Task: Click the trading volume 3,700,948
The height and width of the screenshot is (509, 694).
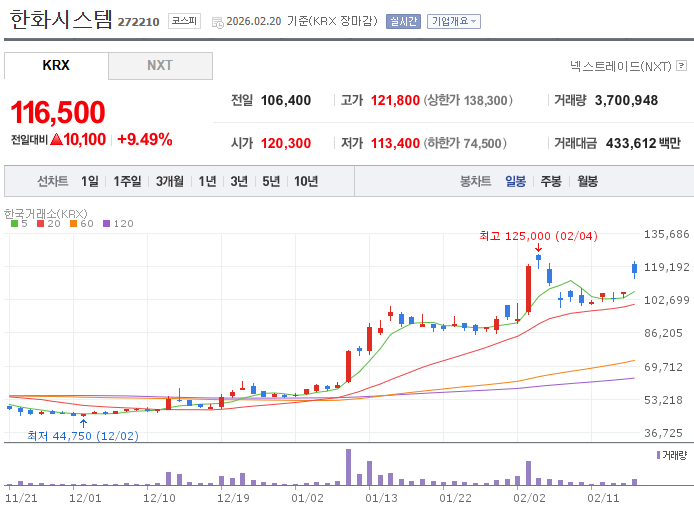Action: pos(626,100)
